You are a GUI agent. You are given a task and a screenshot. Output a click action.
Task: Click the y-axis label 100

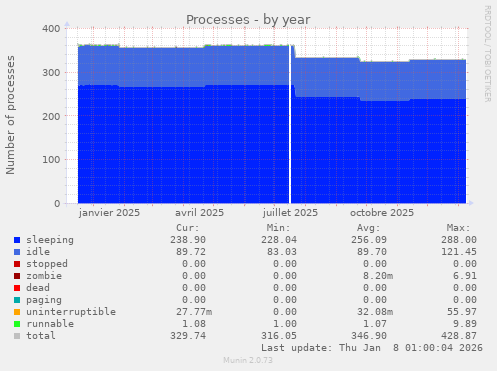[51, 160]
